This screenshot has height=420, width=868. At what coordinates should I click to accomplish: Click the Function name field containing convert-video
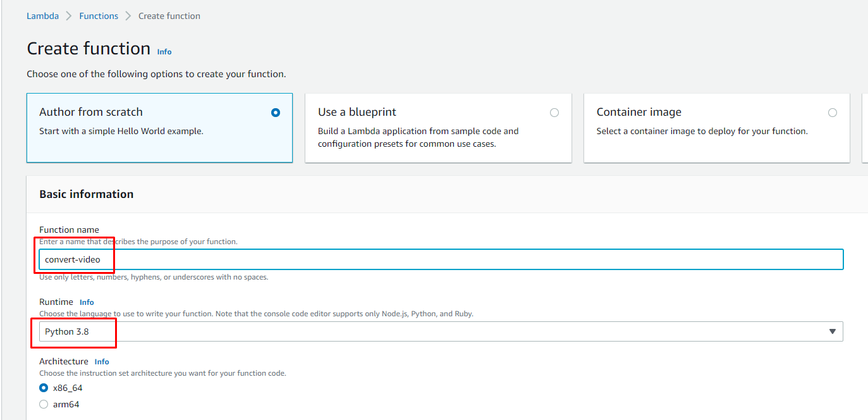[x=441, y=259]
